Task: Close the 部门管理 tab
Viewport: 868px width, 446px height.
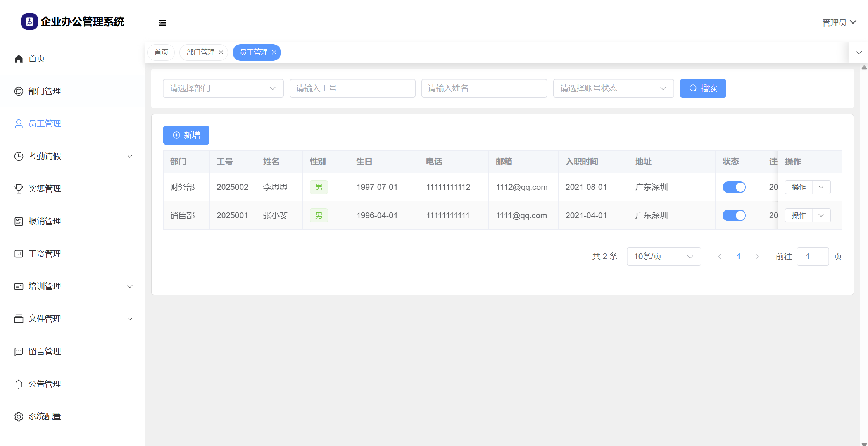Action: coord(221,52)
